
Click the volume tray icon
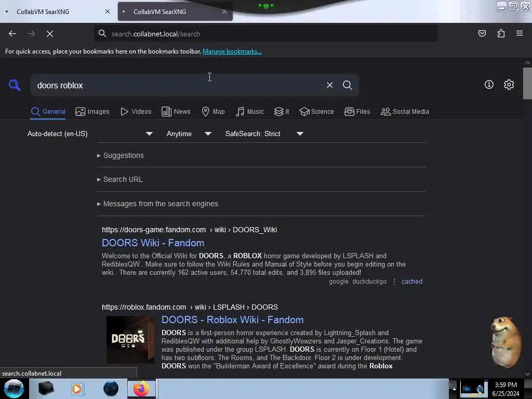tap(480, 390)
